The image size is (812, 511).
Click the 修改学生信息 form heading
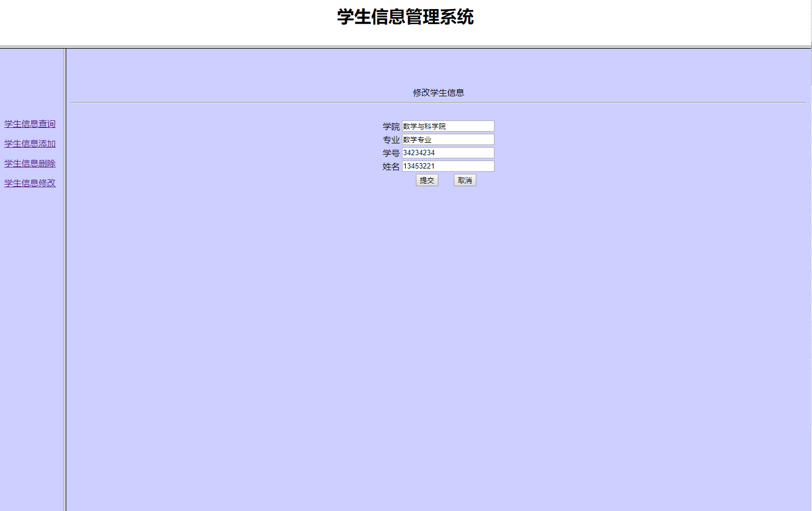(x=438, y=92)
